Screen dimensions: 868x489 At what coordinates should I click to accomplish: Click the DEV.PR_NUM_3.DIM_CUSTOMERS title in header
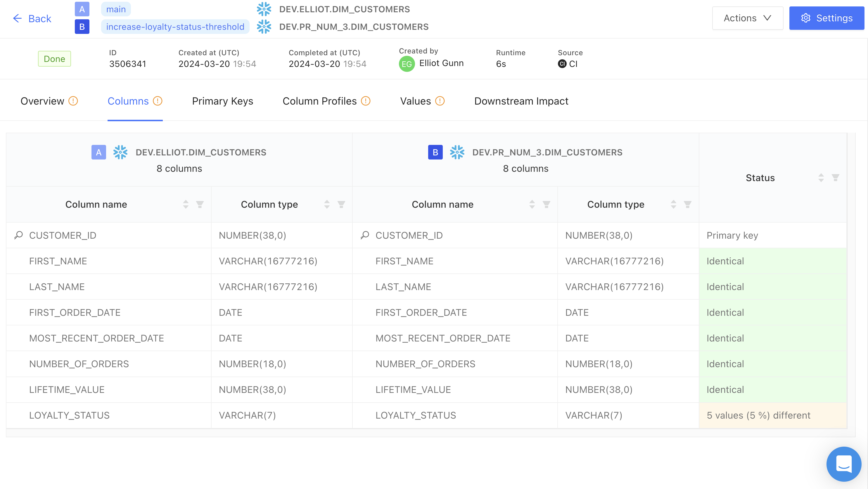click(x=354, y=27)
